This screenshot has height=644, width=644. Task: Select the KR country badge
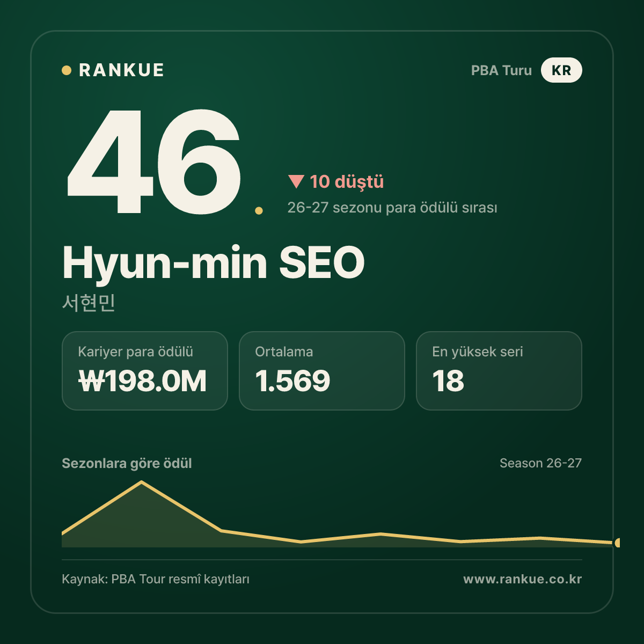pyautogui.click(x=561, y=70)
